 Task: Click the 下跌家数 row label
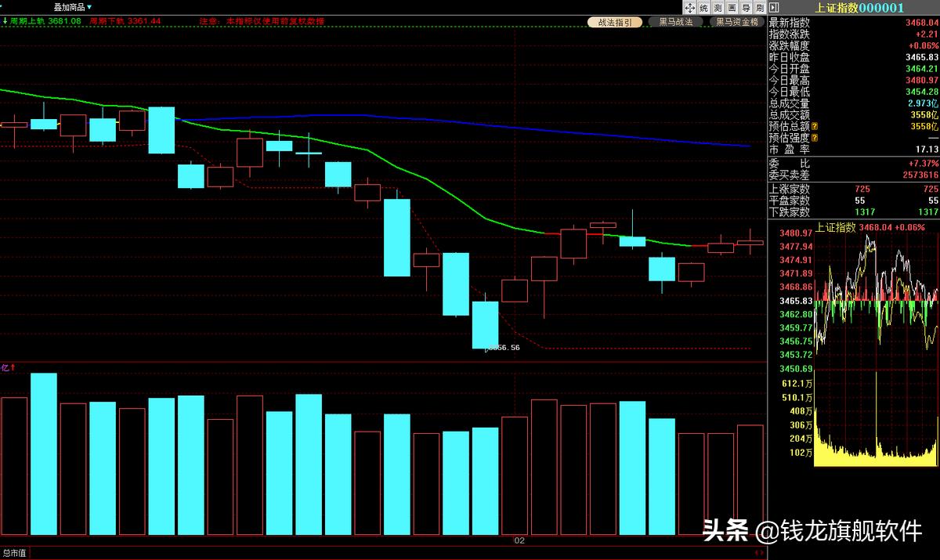pos(789,212)
